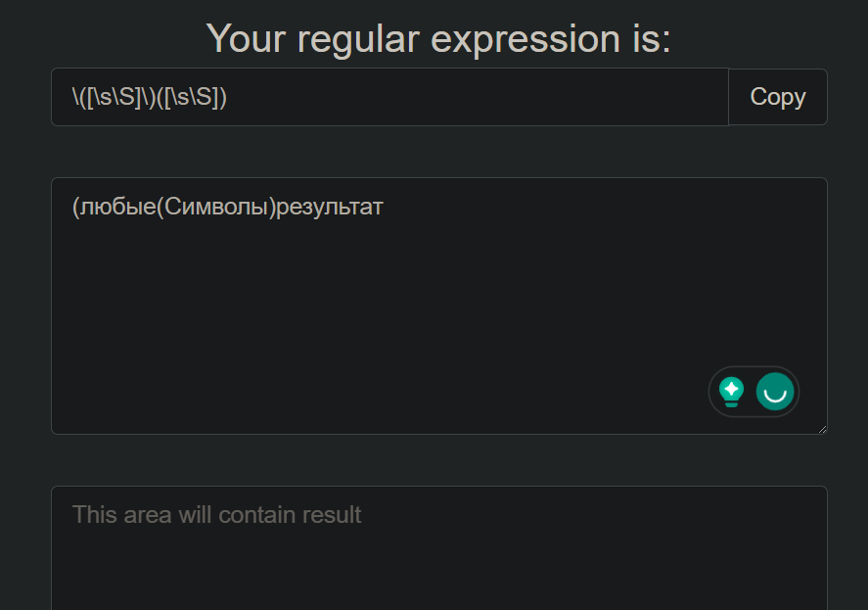
Task: Click the 'This area will contain result' text
Action: tap(214, 514)
